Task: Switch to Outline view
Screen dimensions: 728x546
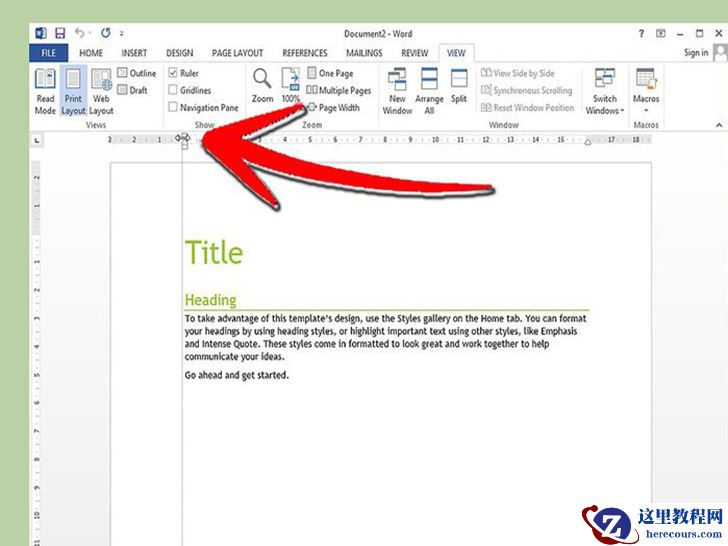Action: click(137, 73)
